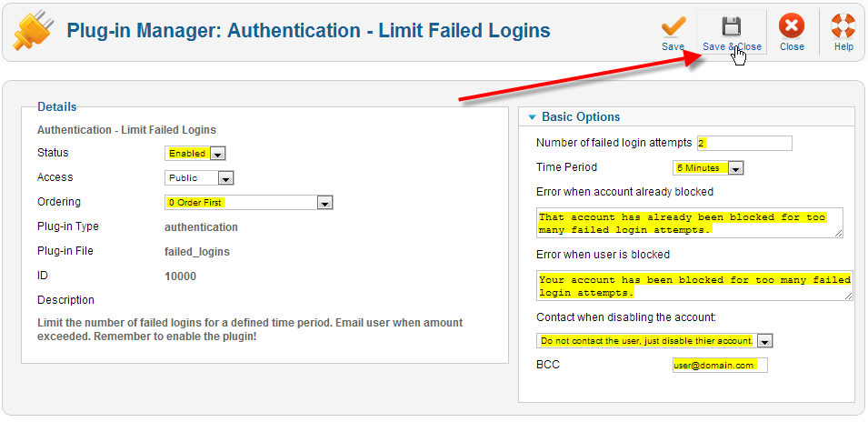
Task: Click the BCC email field
Action: 719,365
